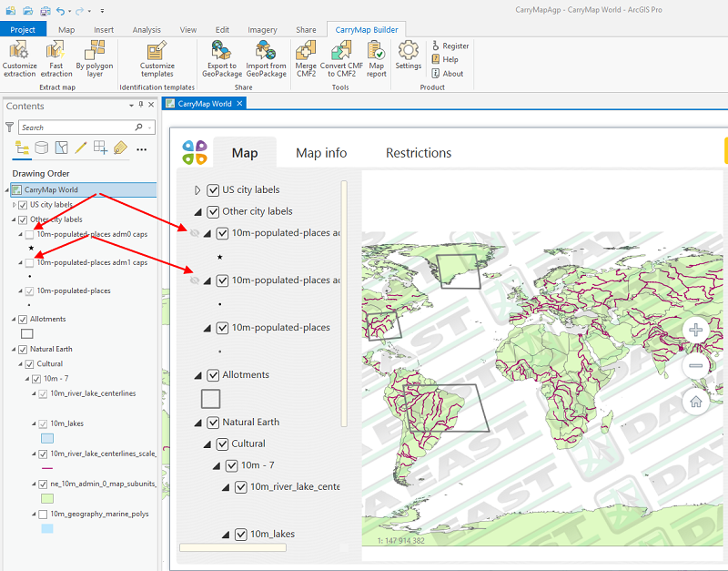Pin the Contents pane with auto-hide
The width and height of the screenshot is (728, 571).
(x=141, y=105)
